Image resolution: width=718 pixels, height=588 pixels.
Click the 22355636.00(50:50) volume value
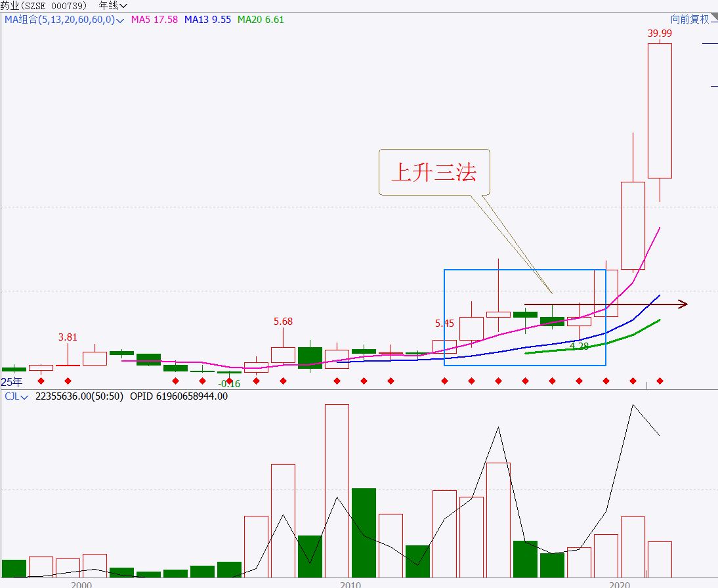click(79, 396)
